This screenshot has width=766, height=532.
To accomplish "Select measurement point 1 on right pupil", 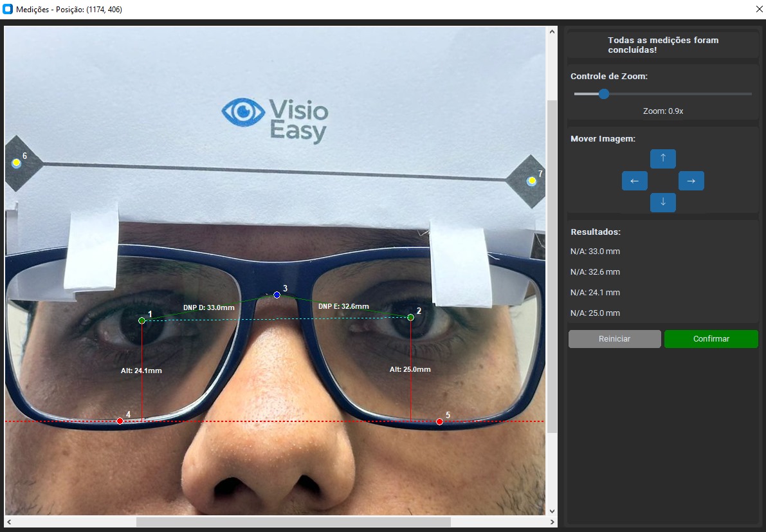I will (x=141, y=320).
